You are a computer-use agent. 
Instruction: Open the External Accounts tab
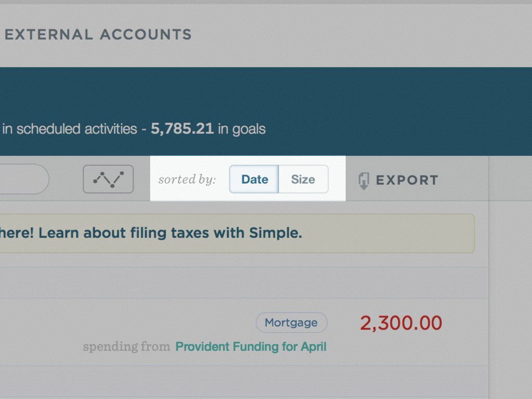98,35
